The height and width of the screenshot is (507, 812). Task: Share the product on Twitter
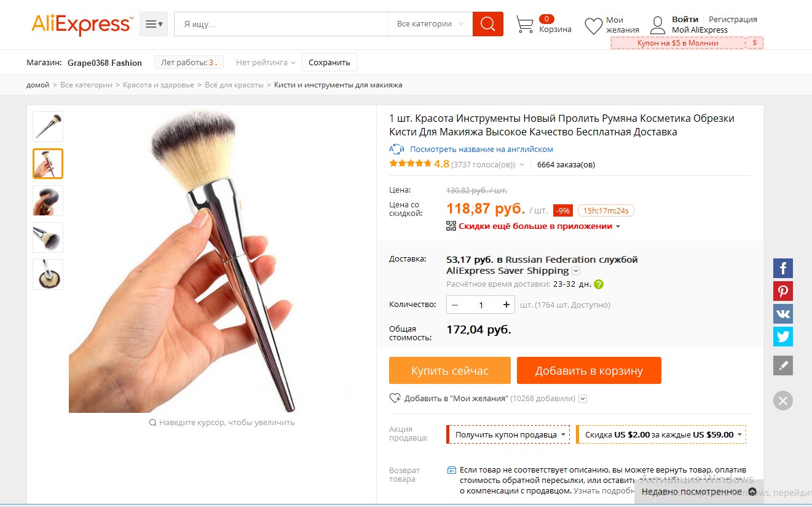coord(783,337)
